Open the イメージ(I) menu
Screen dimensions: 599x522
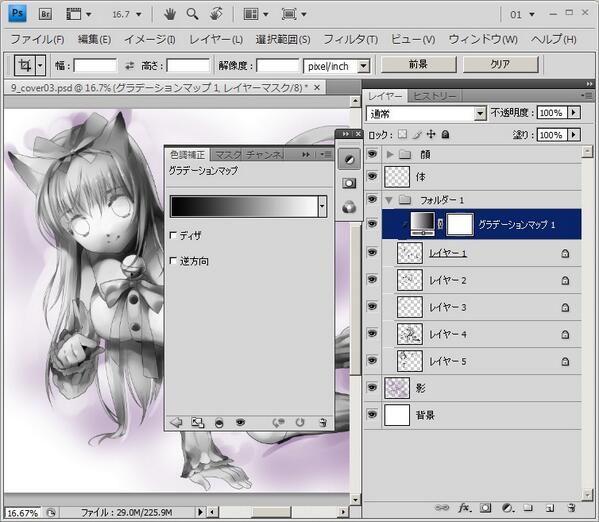[150, 39]
